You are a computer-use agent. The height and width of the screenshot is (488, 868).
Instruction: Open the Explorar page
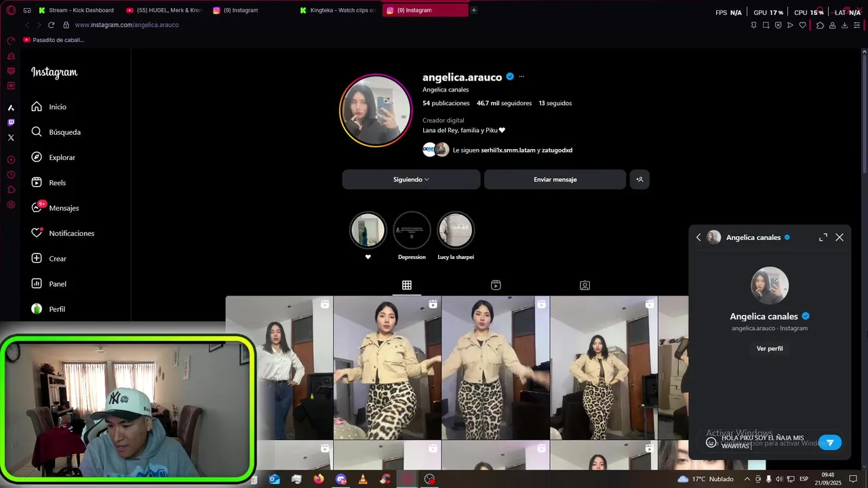53,157
